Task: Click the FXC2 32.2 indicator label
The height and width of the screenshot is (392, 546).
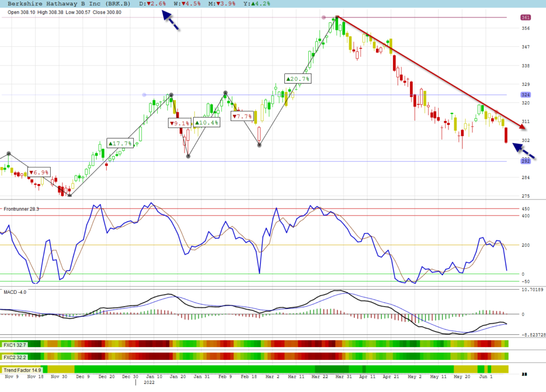Action: pos(14,357)
